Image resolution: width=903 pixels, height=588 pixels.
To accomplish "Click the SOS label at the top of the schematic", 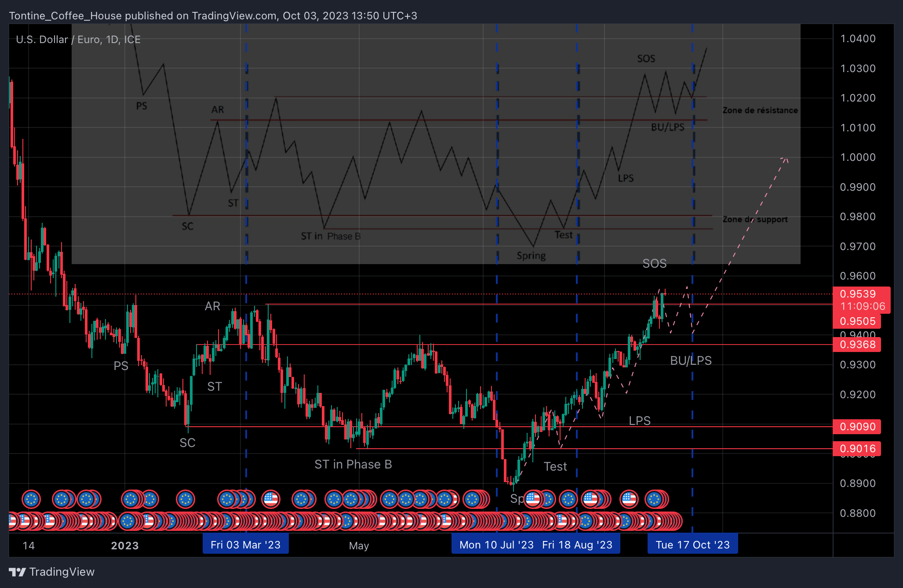I will click(646, 58).
